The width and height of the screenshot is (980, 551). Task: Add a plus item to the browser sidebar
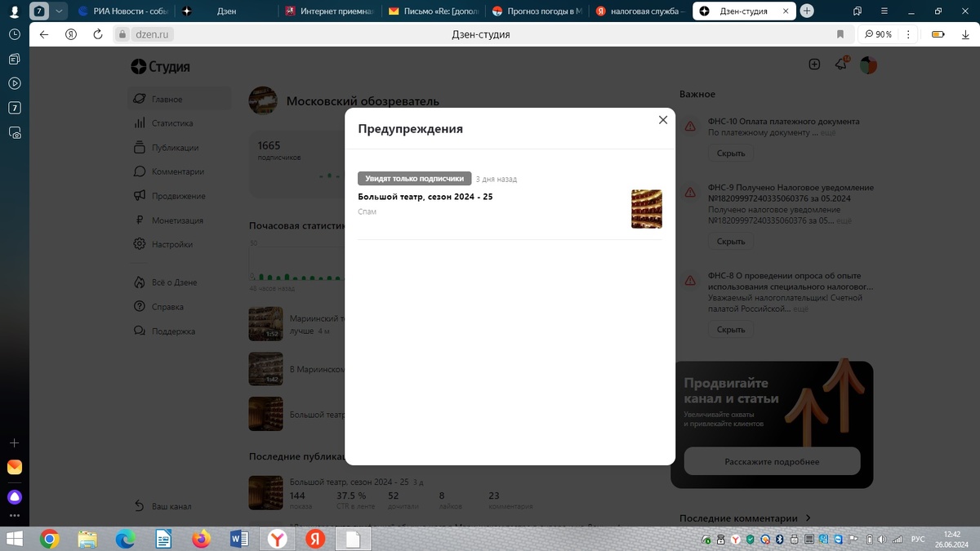click(14, 442)
